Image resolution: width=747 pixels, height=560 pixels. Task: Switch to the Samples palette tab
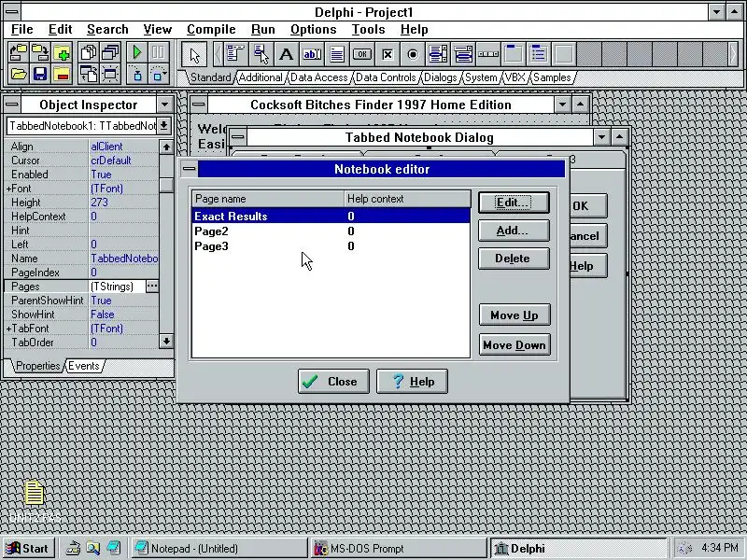(552, 77)
